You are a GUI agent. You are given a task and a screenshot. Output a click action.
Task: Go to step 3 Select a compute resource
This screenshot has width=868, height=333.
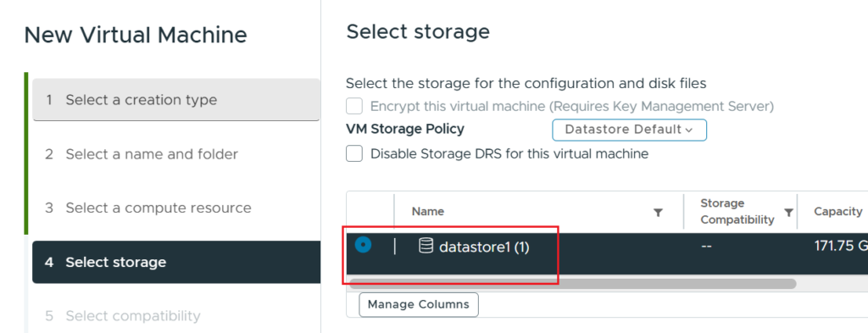pyautogui.click(x=176, y=208)
